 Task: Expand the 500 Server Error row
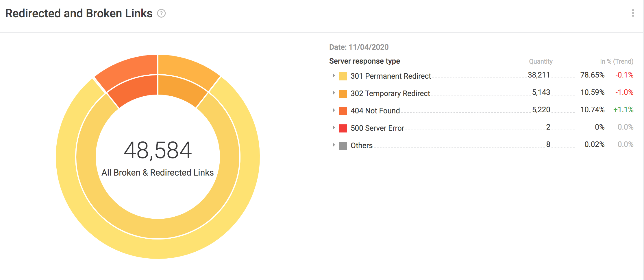[x=334, y=128]
